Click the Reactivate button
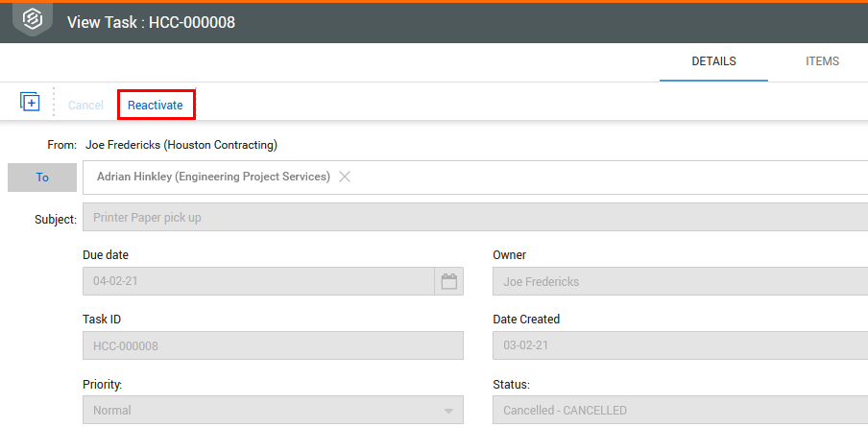Viewport: 868px width, 427px height. [x=156, y=105]
